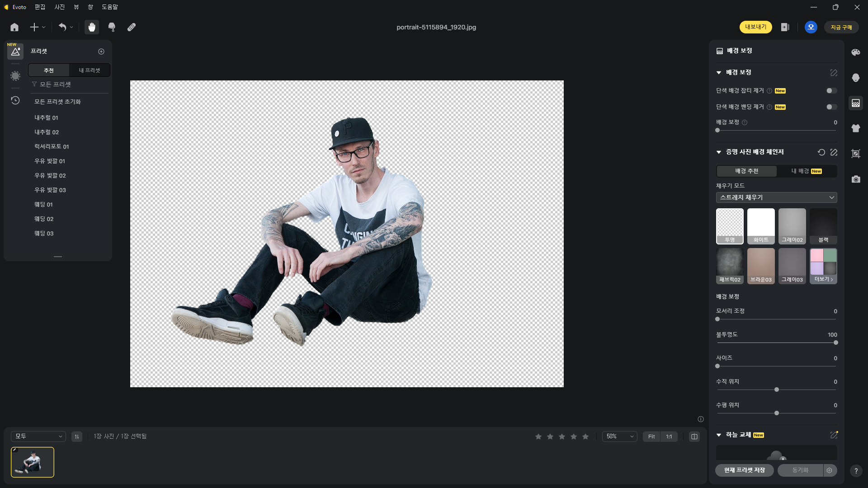Switch to the 내 프리셋 tab
868x488 pixels.
coord(90,70)
